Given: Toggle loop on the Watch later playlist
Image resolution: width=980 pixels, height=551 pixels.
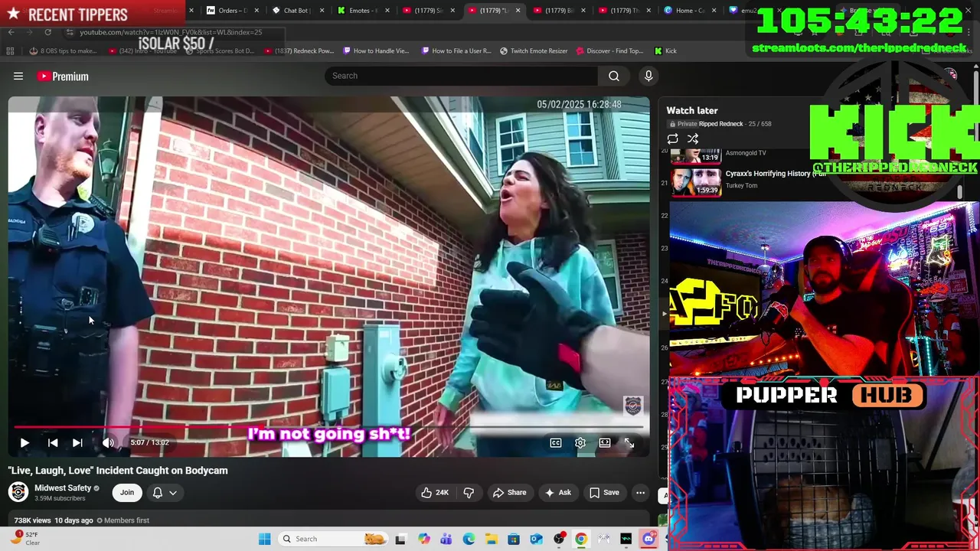Looking at the screenshot, I should click(x=672, y=139).
